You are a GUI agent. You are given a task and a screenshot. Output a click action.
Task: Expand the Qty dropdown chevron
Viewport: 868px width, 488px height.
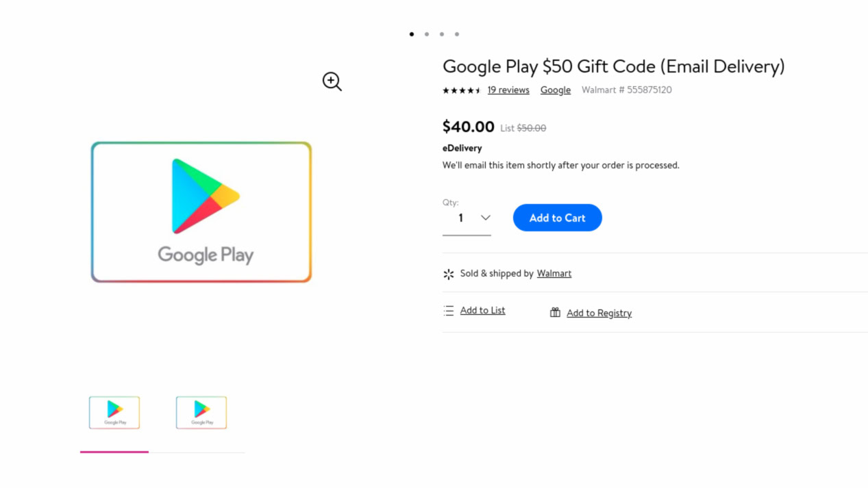(486, 218)
